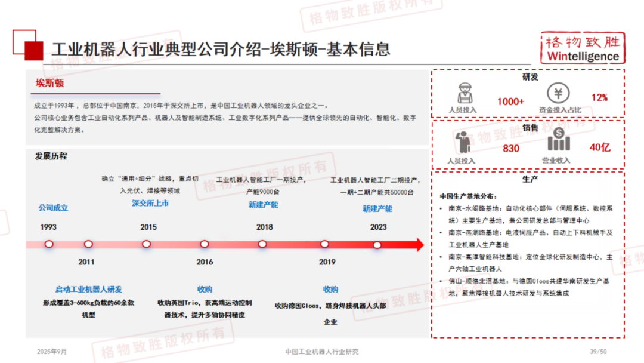Click the year 2016 text
The height and width of the screenshot is (363, 644).
coord(205,262)
